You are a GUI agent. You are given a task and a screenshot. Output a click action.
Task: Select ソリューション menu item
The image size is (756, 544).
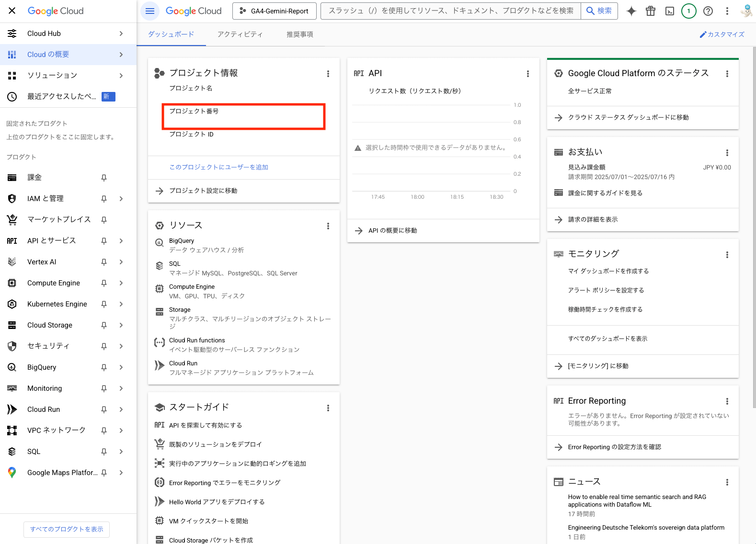coord(68,76)
